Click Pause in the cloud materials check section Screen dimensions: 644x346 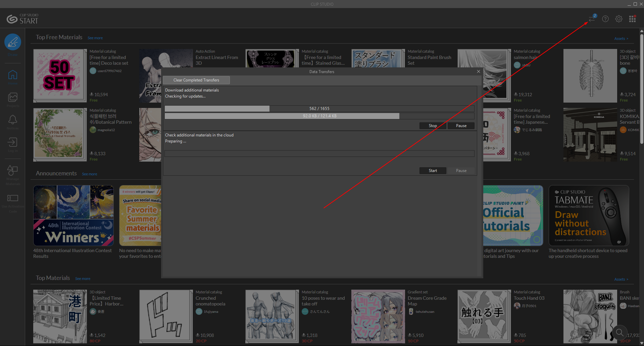(x=461, y=171)
